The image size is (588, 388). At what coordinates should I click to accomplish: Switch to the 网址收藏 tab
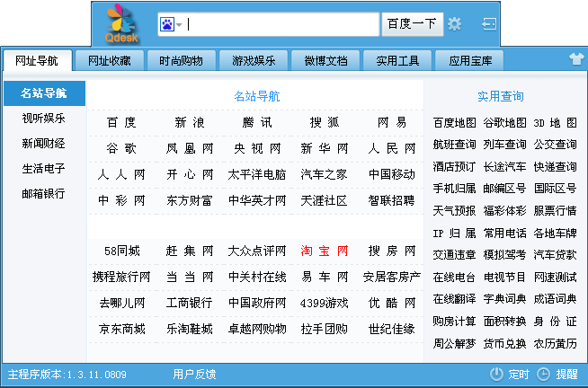pos(110,61)
